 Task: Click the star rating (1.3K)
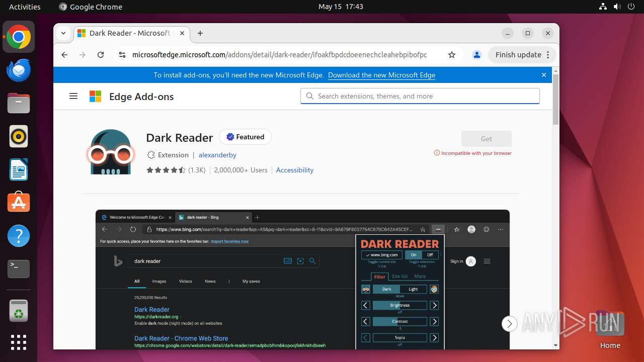point(176,170)
